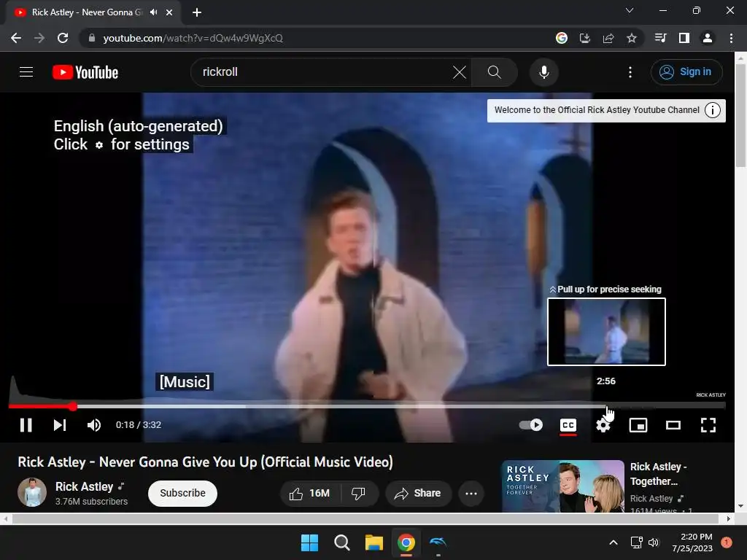Open the Together Forever video thumbnail

coord(562,486)
